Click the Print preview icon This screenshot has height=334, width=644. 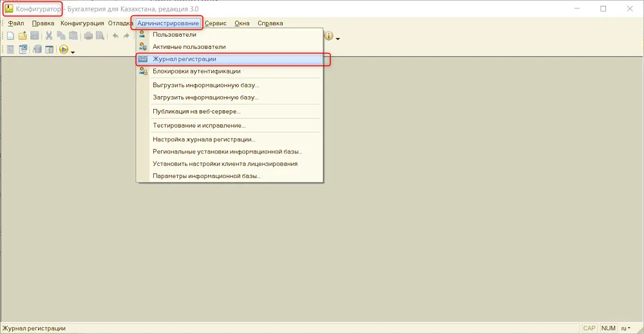tap(100, 36)
